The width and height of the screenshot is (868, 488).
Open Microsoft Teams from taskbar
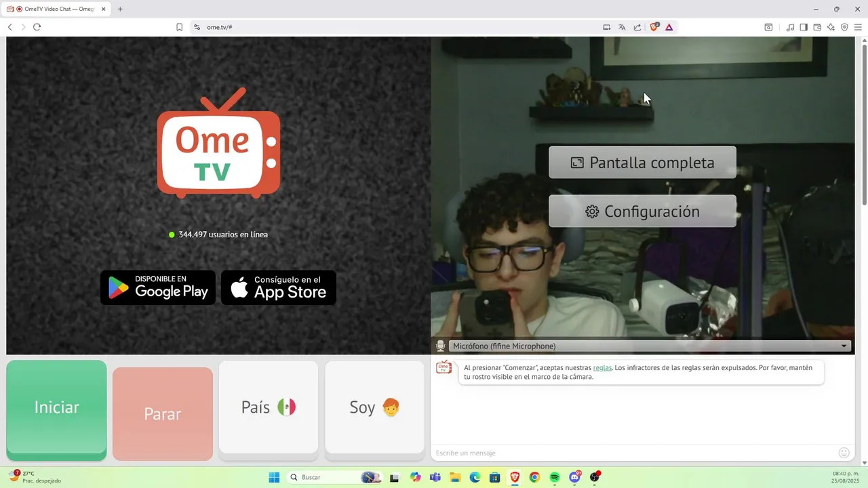435,477
